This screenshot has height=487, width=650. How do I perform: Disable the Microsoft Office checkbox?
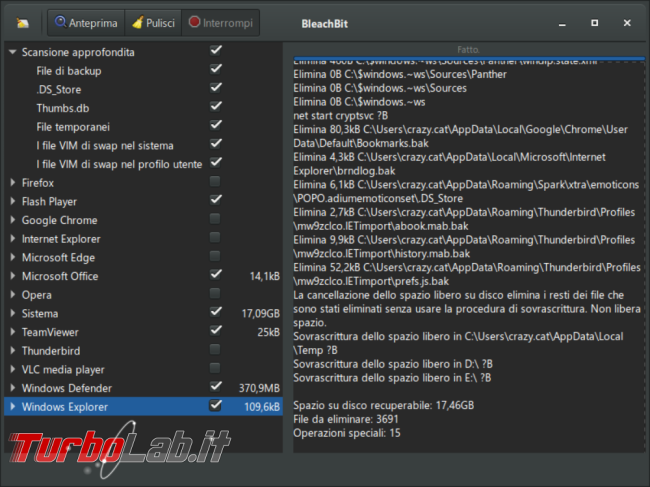click(x=215, y=274)
